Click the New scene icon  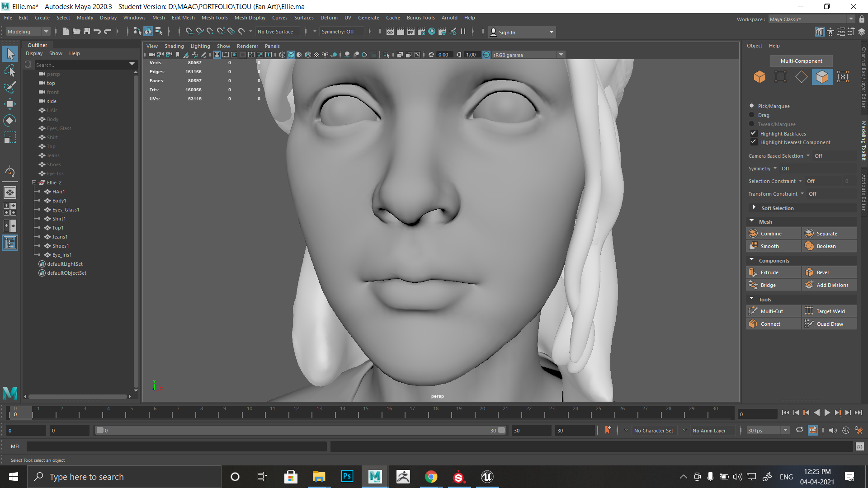66,32
